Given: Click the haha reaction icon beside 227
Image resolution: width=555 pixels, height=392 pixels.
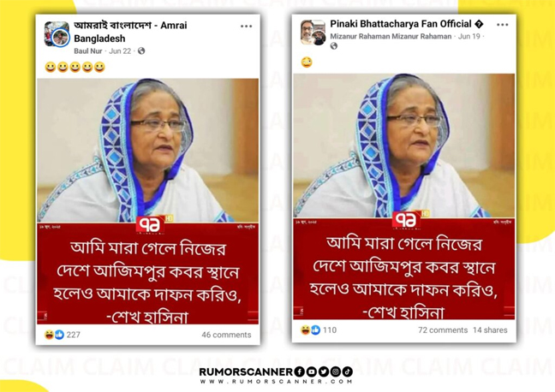Looking at the screenshot, I should pyautogui.click(x=49, y=335).
